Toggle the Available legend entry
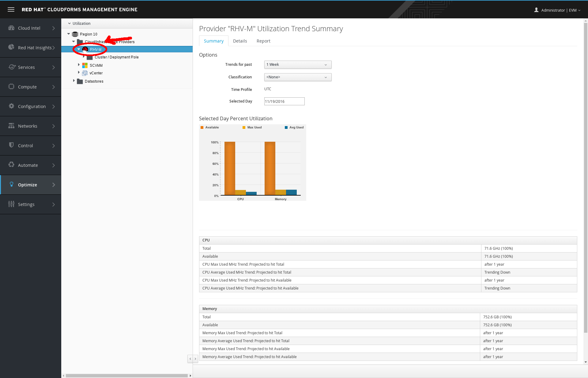This screenshot has width=588, height=378. 210,127
